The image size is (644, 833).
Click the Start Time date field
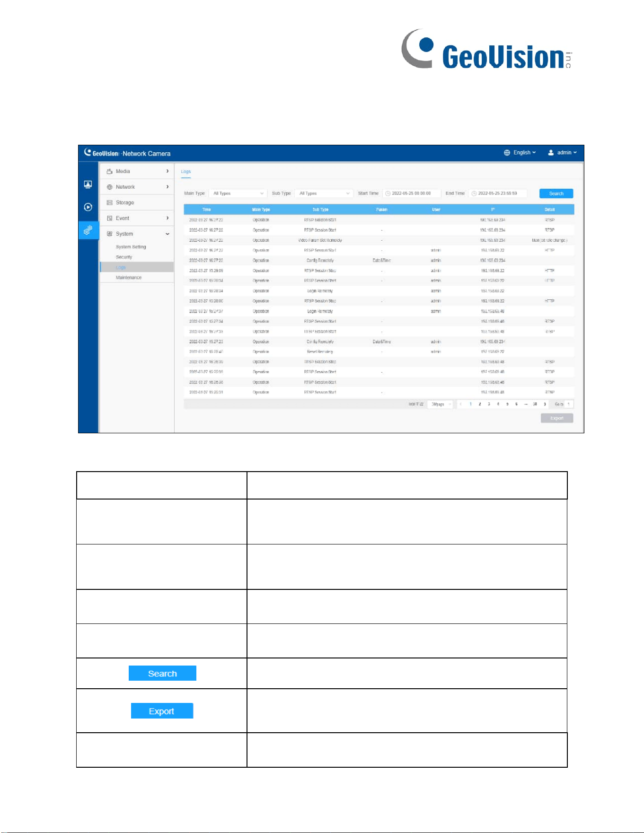[411, 193]
